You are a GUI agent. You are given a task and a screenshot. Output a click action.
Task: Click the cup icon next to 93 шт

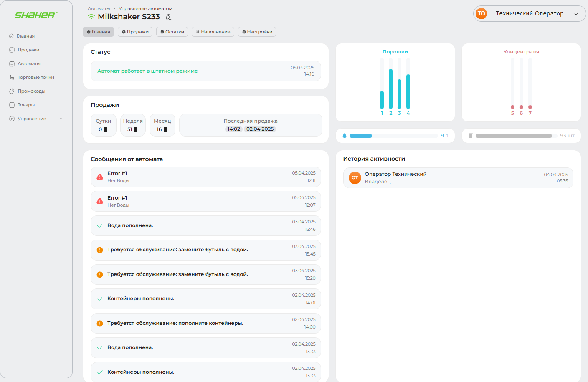coord(471,136)
